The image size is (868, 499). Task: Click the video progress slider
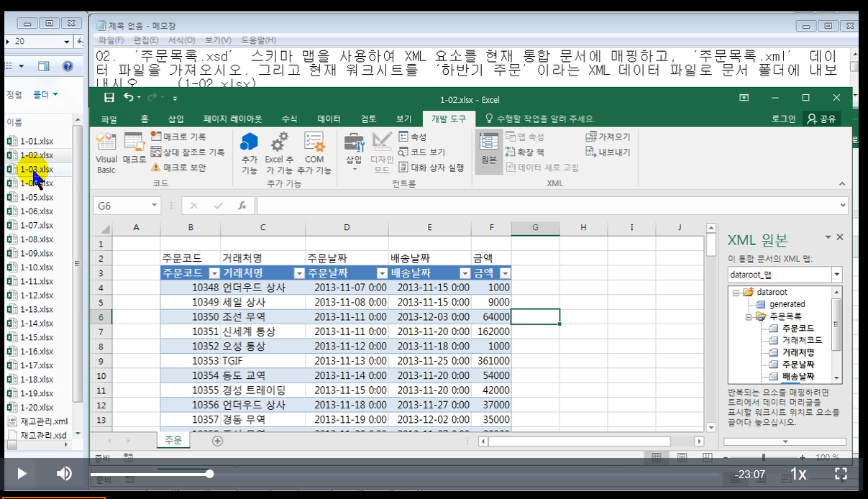[x=210, y=474]
